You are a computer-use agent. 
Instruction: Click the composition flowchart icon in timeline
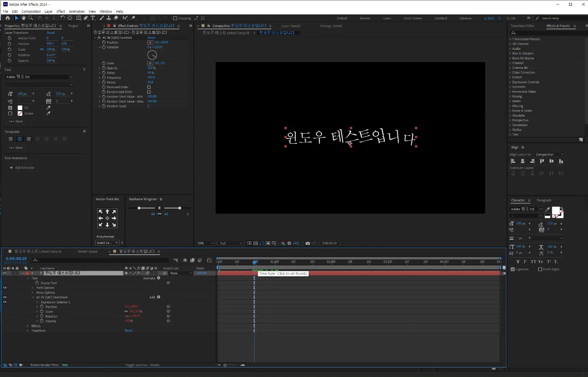click(x=176, y=260)
